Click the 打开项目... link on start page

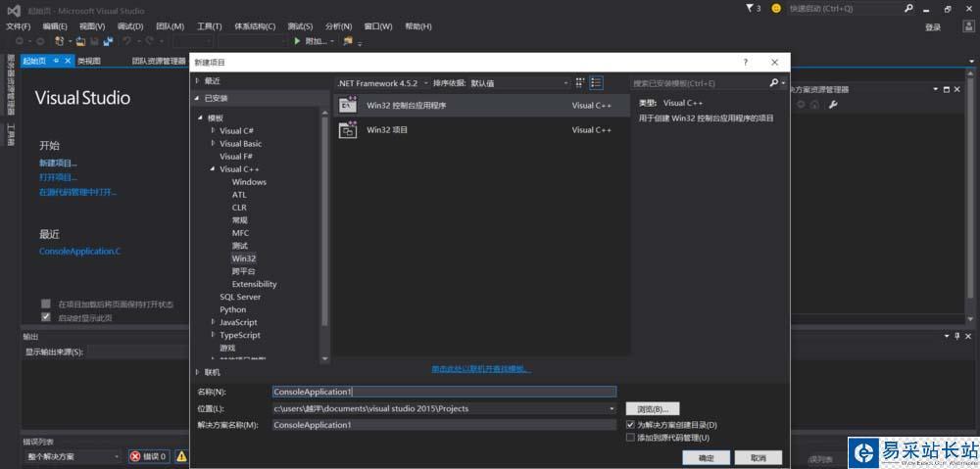pos(58,177)
